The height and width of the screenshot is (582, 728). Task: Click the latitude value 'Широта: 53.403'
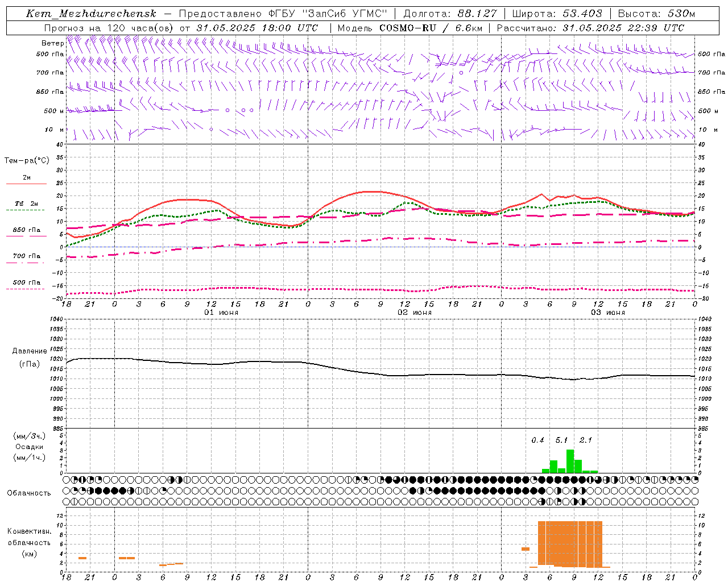557,14
